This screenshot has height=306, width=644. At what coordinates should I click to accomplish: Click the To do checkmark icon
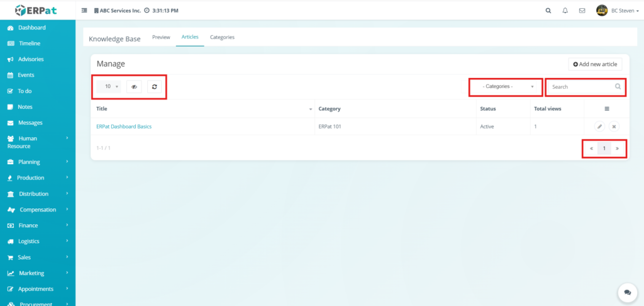pyautogui.click(x=10, y=91)
